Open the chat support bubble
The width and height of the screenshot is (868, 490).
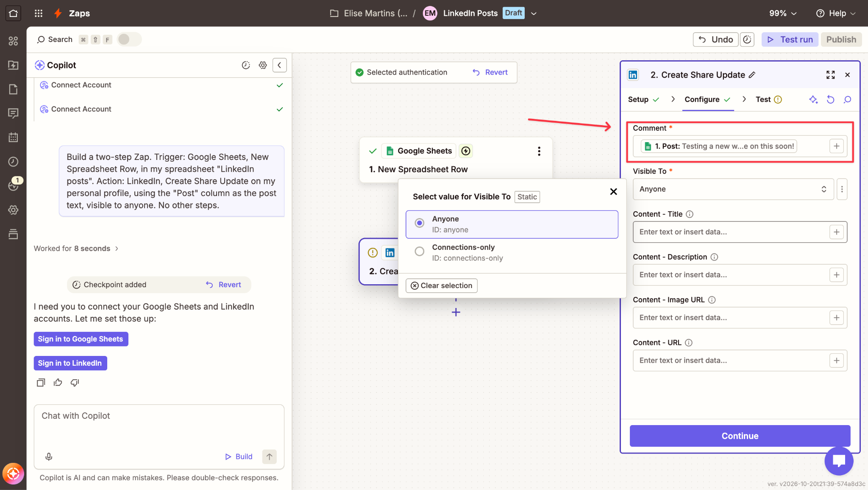839,461
